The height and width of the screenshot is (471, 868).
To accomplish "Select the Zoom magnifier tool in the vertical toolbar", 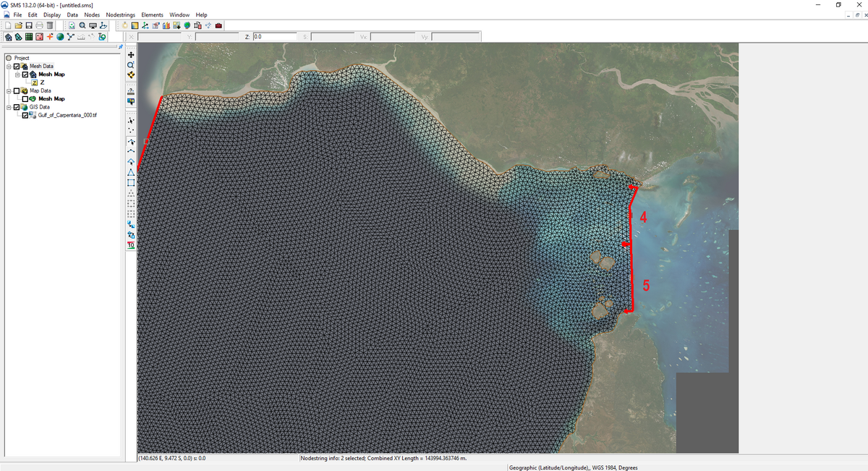I will click(x=131, y=64).
